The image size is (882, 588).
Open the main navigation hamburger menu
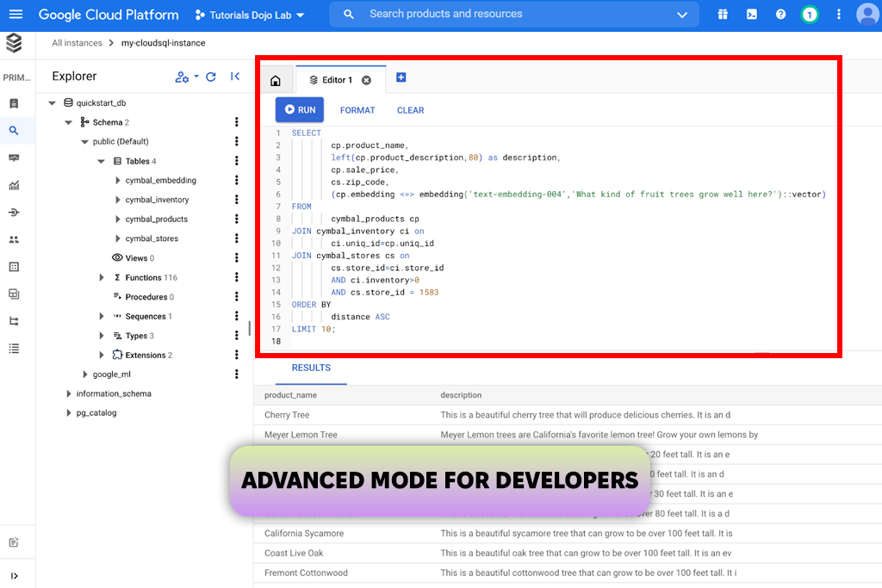pyautogui.click(x=16, y=15)
